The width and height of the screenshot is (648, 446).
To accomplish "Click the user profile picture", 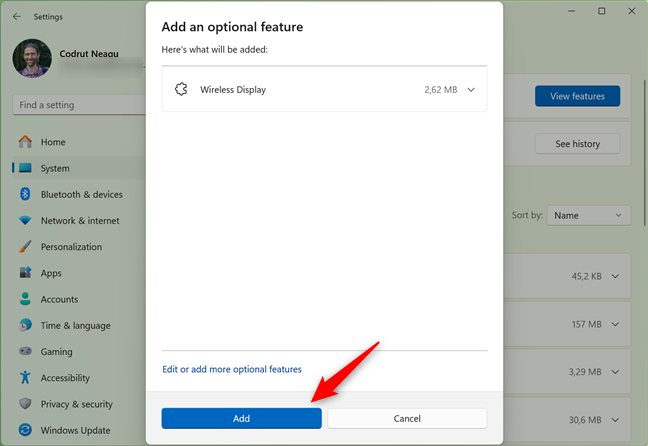I will [x=32, y=58].
